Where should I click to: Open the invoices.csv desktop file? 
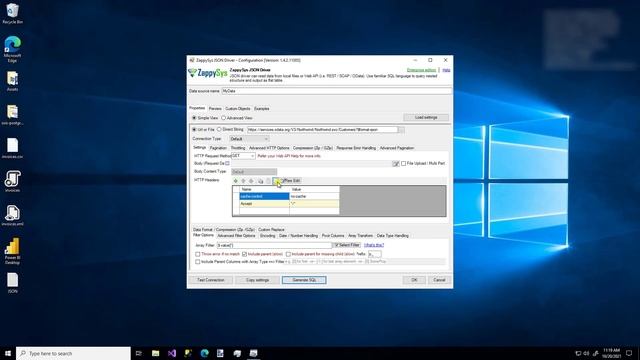12,148
